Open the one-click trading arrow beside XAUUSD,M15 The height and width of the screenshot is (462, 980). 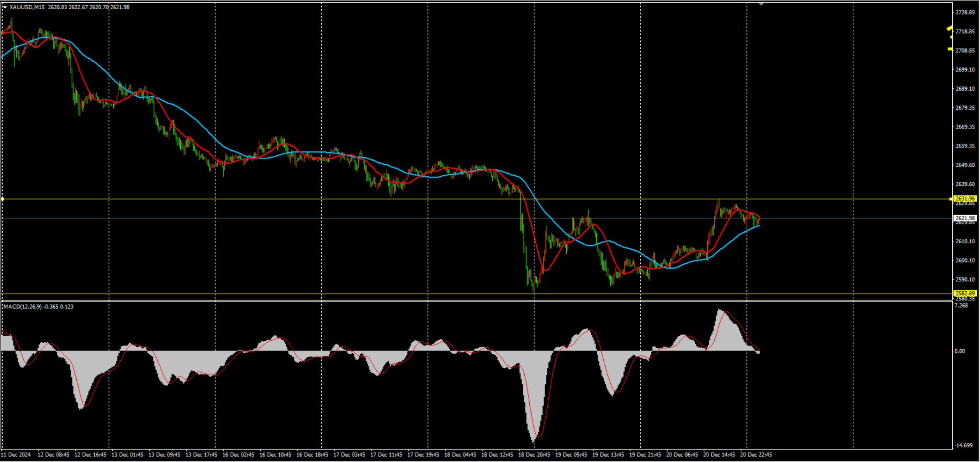pyautogui.click(x=5, y=7)
